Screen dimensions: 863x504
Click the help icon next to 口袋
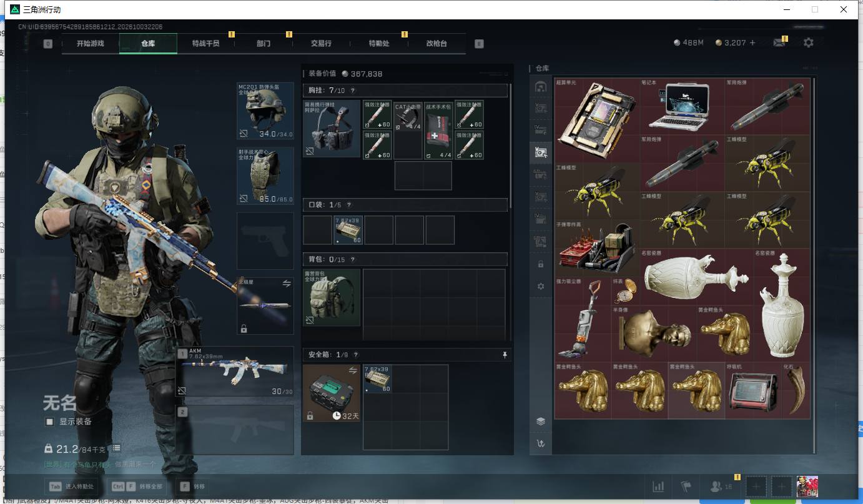pos(348,205)
